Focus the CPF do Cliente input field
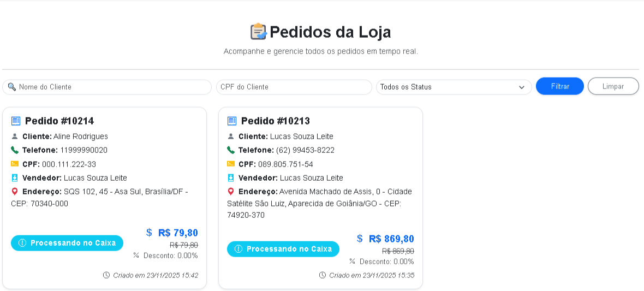Image resolution: width=644 pixels, height=291 pixels. [x=294, y=87]
